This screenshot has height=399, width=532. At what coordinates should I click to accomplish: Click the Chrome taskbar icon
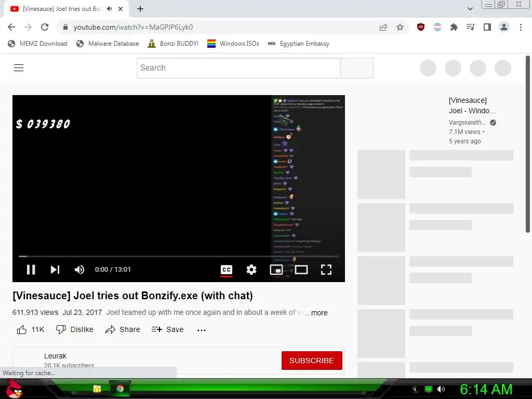tap(120, 389)
